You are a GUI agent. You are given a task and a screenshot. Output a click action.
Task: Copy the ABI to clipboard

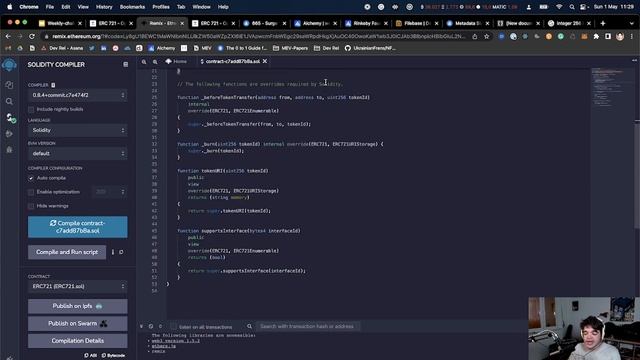tap(91, 356)
